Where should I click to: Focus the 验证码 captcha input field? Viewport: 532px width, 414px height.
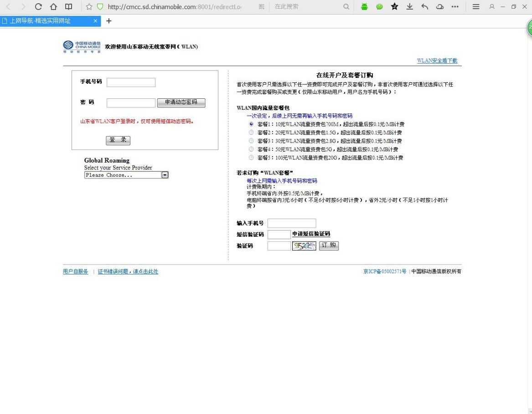pyautogui.click(x=279, y=246)
